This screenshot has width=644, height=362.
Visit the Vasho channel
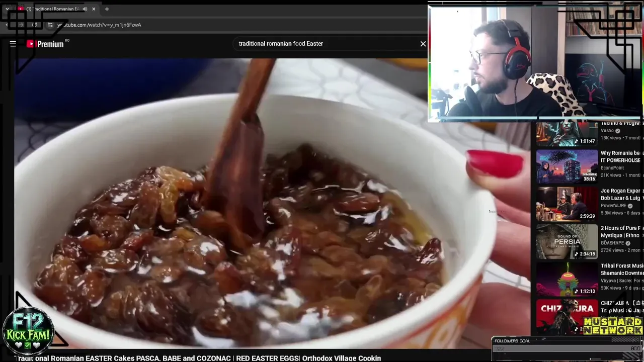[x=607, y=131]
